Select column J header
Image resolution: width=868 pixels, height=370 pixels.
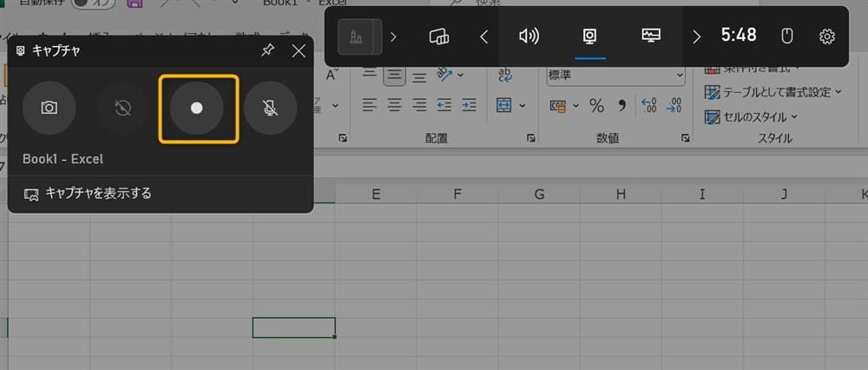click(x=784, y=194)
